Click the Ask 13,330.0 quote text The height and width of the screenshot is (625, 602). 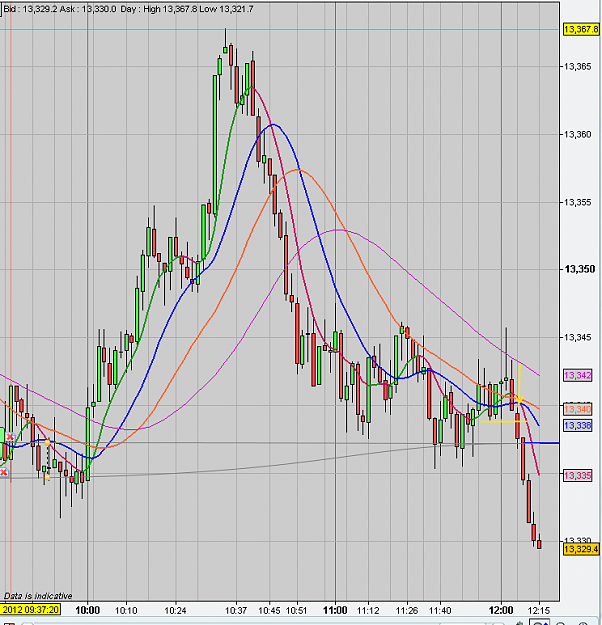point(88,9)
